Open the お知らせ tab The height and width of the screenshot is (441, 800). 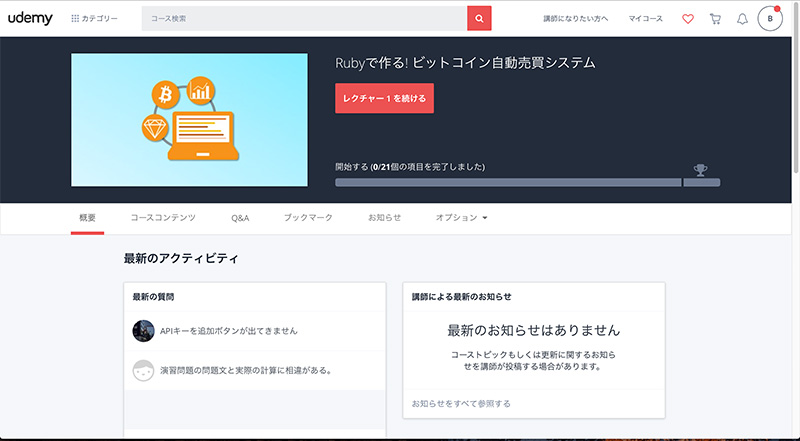384,218
